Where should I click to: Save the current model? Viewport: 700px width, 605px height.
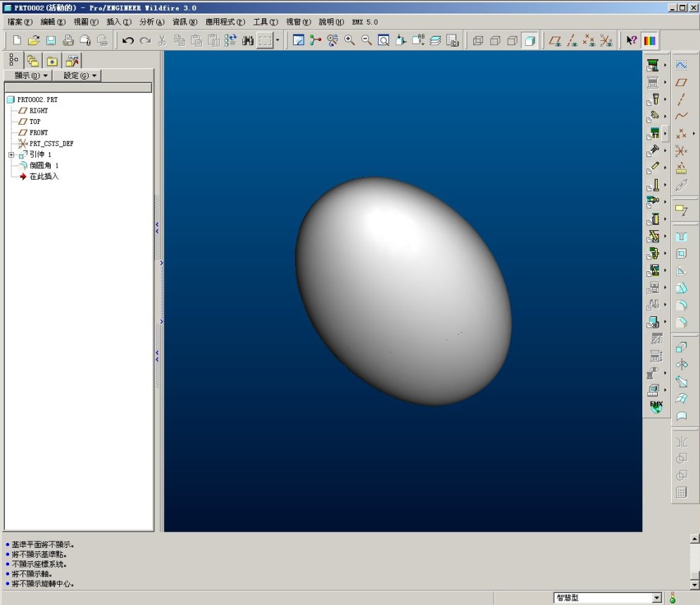pos(51,41)
